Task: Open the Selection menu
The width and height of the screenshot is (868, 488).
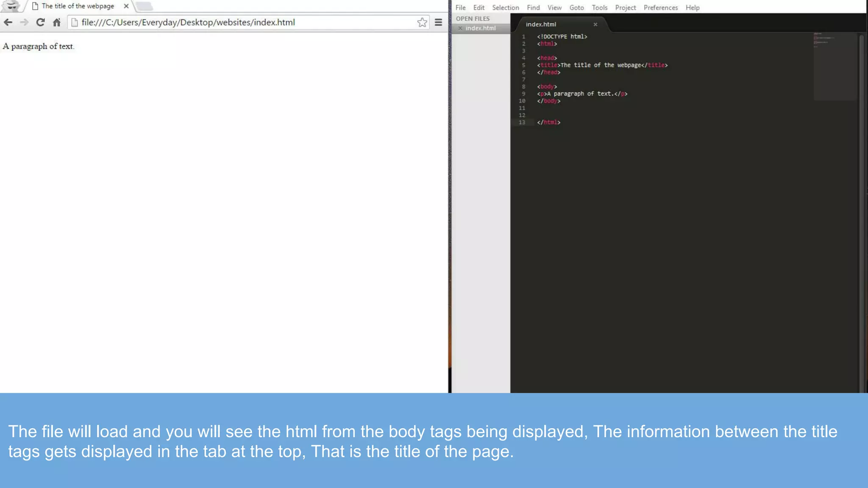Action: [x=505, y=8]
